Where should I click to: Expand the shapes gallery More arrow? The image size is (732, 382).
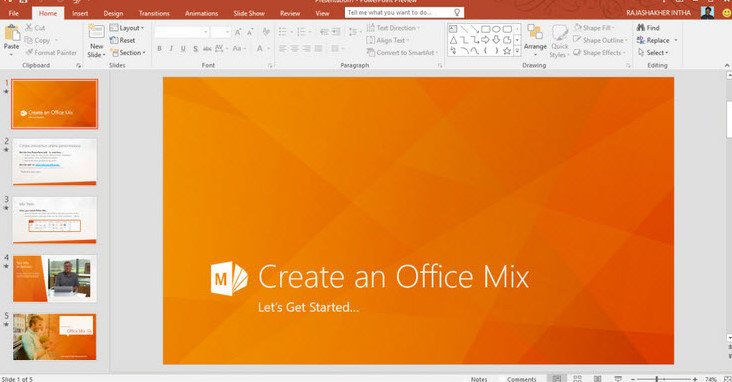click(x=517, y=51)
